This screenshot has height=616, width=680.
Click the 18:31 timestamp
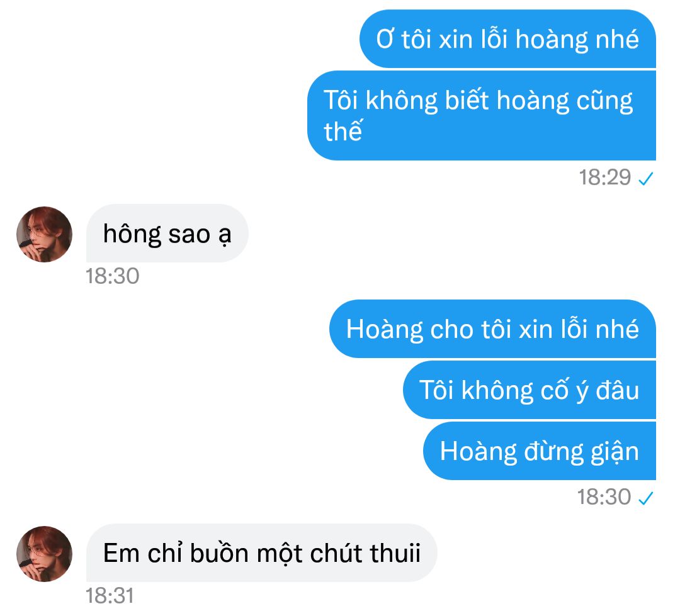pos(110,596)
